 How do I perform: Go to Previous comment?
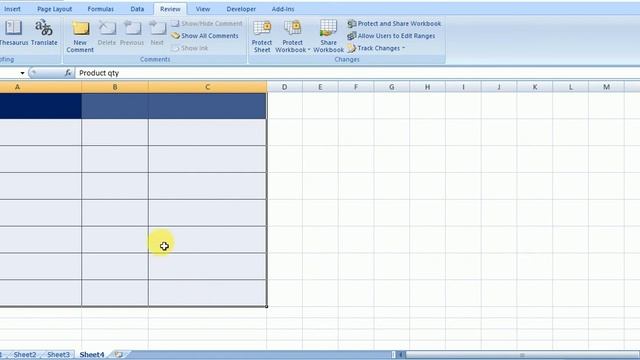pos(132,33)
